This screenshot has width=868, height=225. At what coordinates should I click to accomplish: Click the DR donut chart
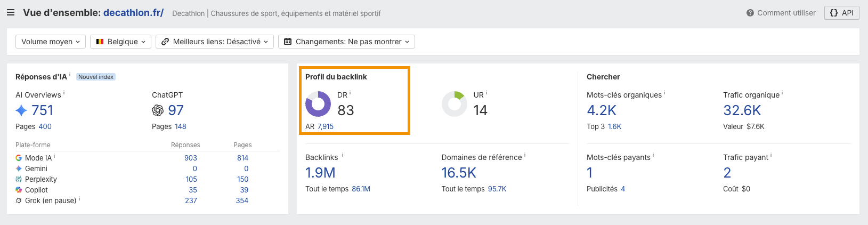pyautogui.click(x=318, y=103)
